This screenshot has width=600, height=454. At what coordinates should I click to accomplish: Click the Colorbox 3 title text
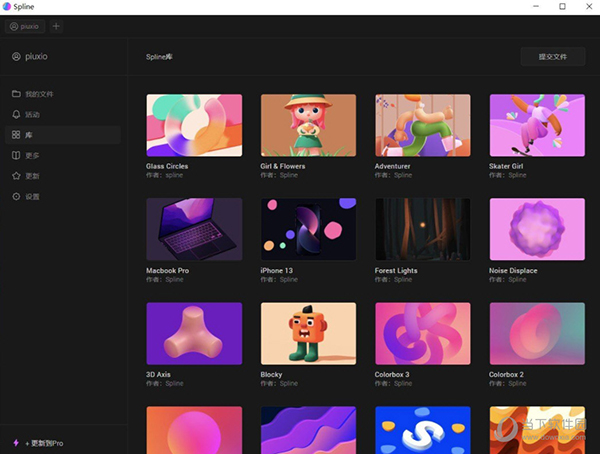click(392, 374)
